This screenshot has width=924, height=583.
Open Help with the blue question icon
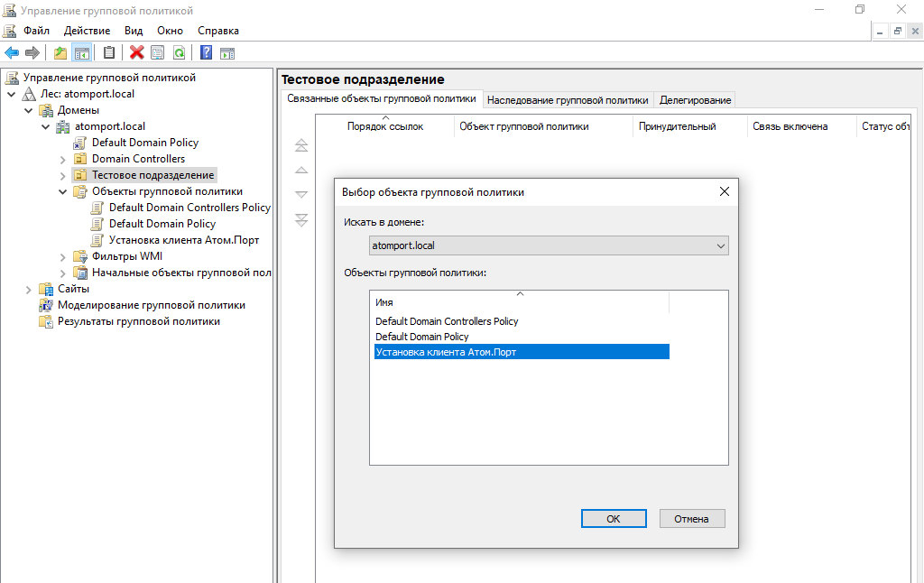(x=206, y=53)
